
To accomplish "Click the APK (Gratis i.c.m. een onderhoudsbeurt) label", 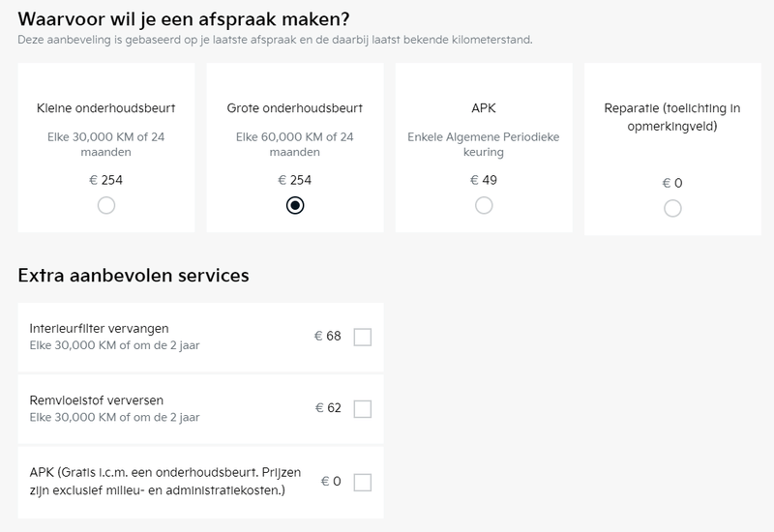I will click(165, 482).
